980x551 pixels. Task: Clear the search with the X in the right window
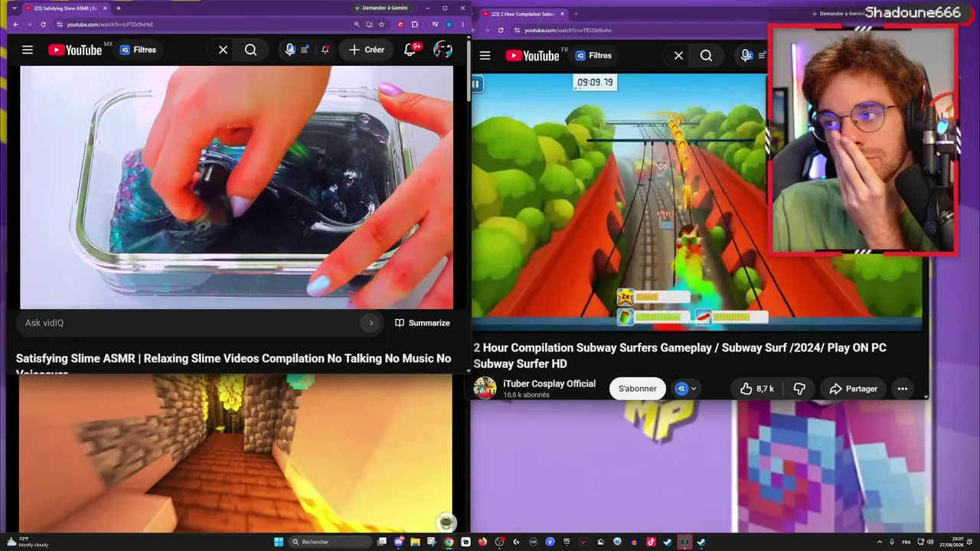pyautogui.click(x=678, y=56)
